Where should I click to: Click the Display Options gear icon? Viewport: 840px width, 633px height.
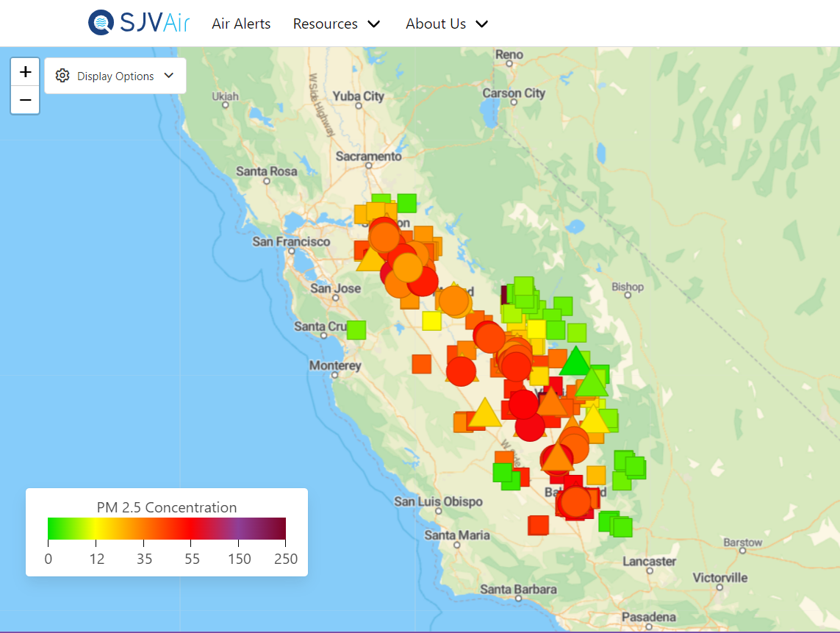point(62,76)
